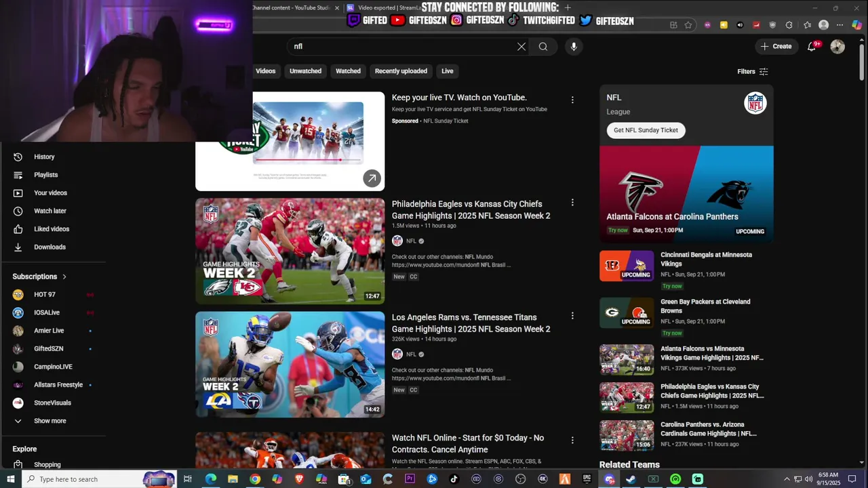Screen dimensions: 868x488
Task: Switch to YouTube Studio Channel content tab
Action: tap(292, 7)
